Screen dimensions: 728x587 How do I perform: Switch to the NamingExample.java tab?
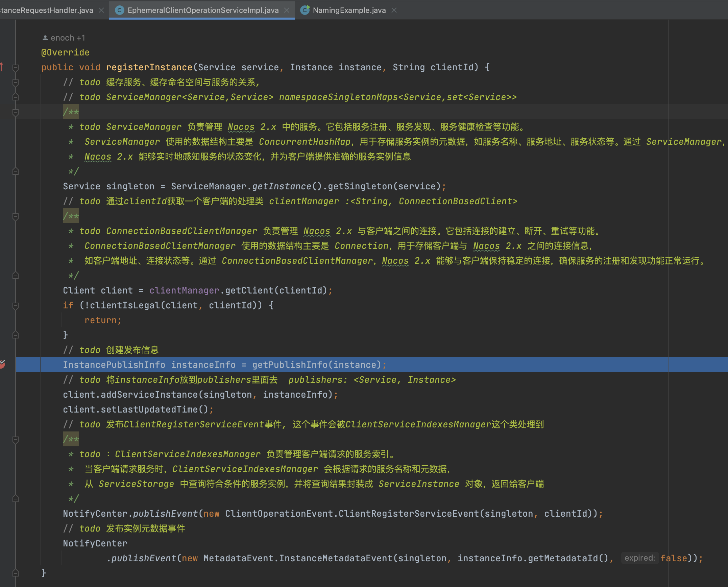click(349, 10)
